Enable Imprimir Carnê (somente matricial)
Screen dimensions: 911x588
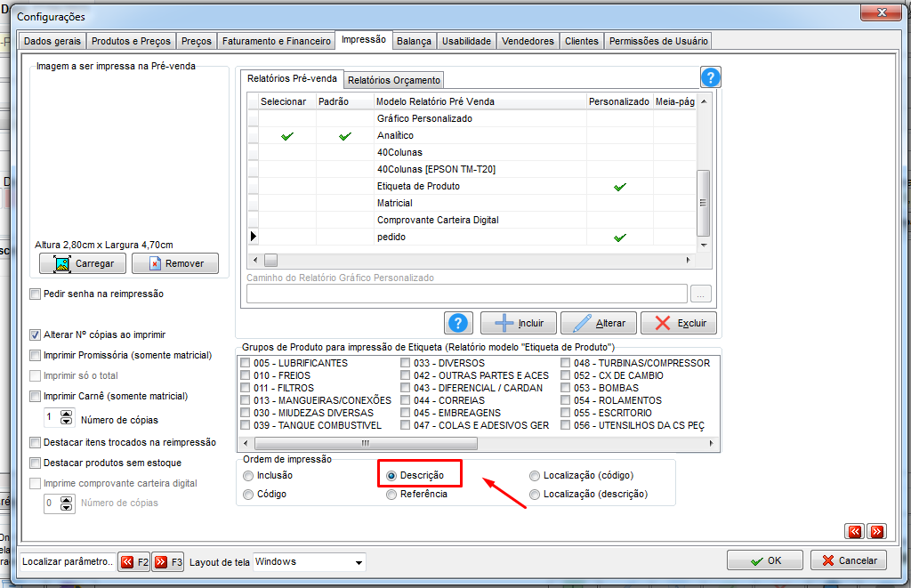36,396
